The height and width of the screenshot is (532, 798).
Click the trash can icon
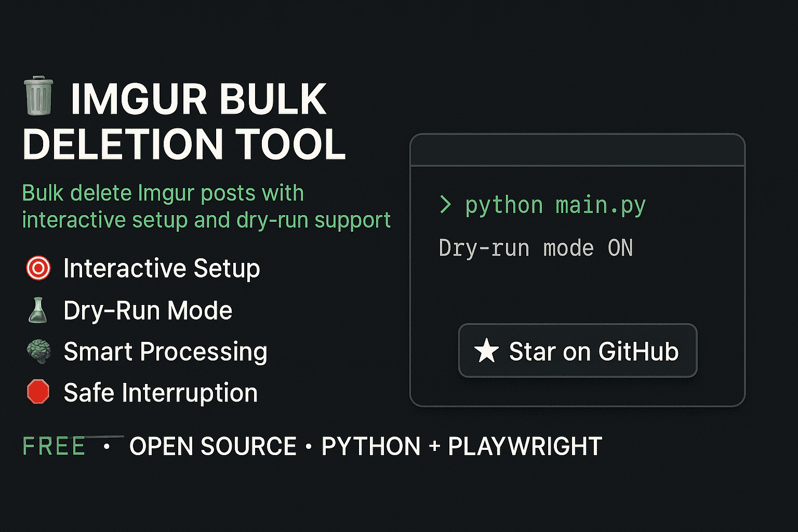point(38,96)
